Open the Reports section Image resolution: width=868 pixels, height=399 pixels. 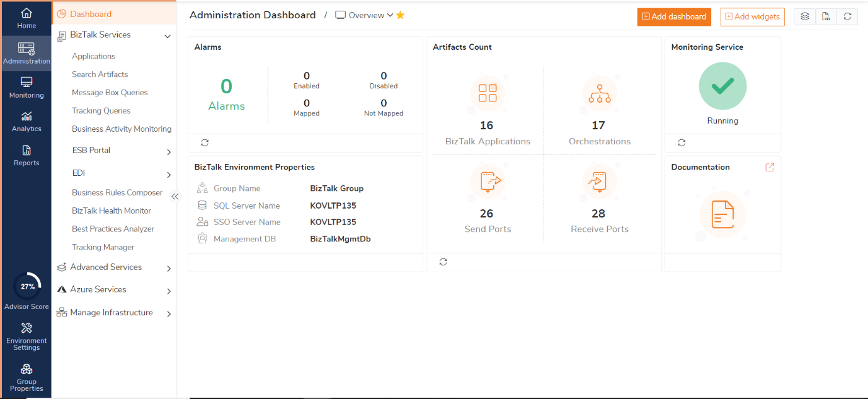click(x=26, y=156)
